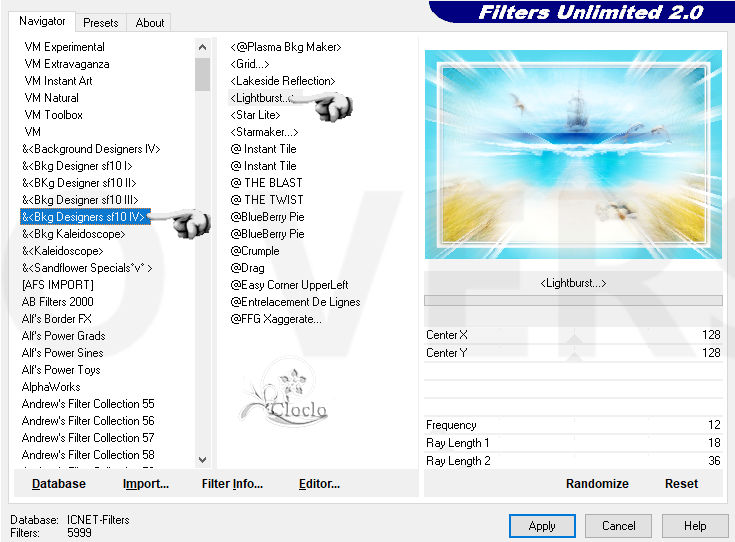Choose <@Plasma Bkg Maker> filter
This screenshot has width=735, height=542.
tap(285, 47)
